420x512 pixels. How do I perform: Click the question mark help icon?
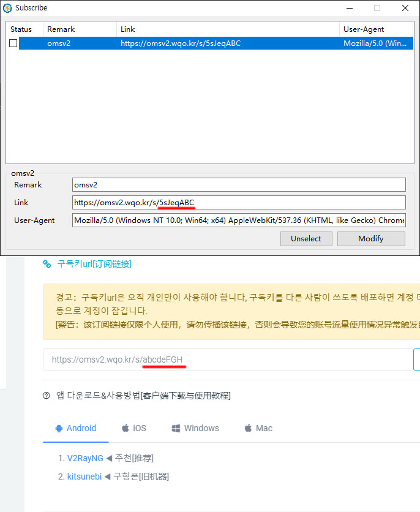point(47,396)
